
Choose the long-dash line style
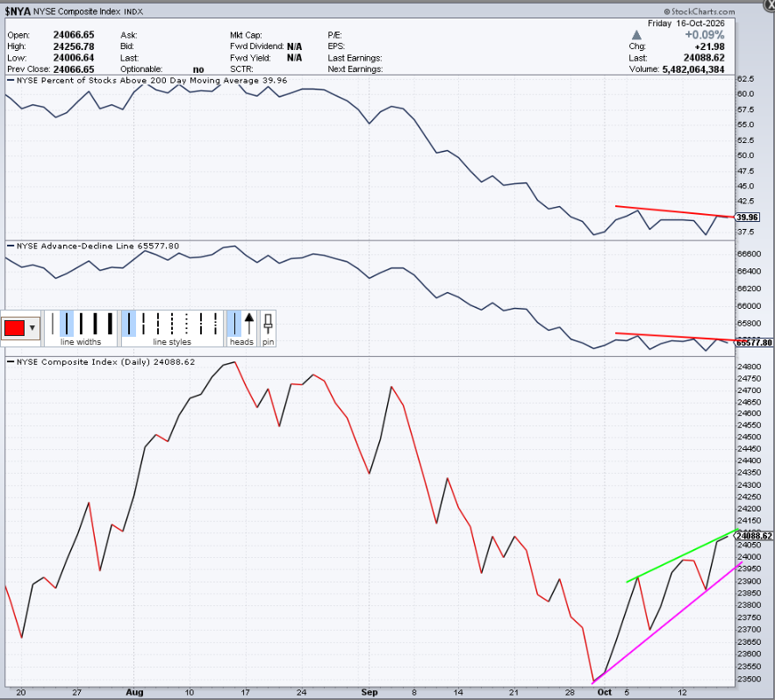(x=143, y=324)
